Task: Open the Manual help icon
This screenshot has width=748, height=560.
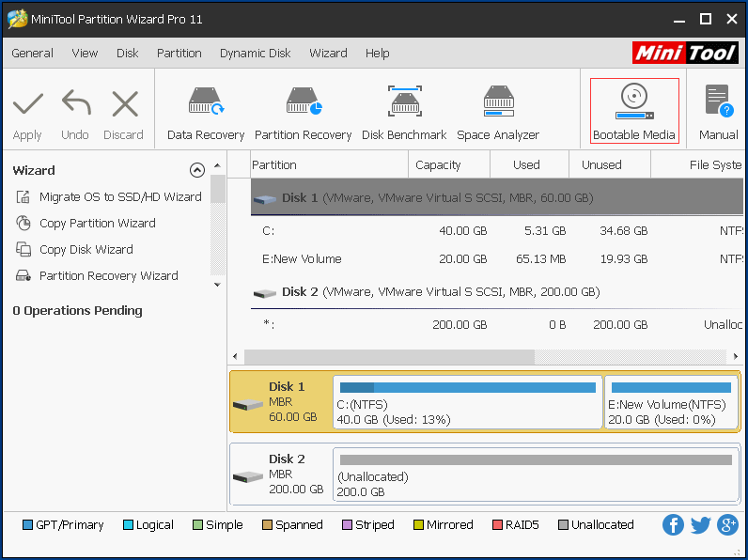Action: click(719, 101)
